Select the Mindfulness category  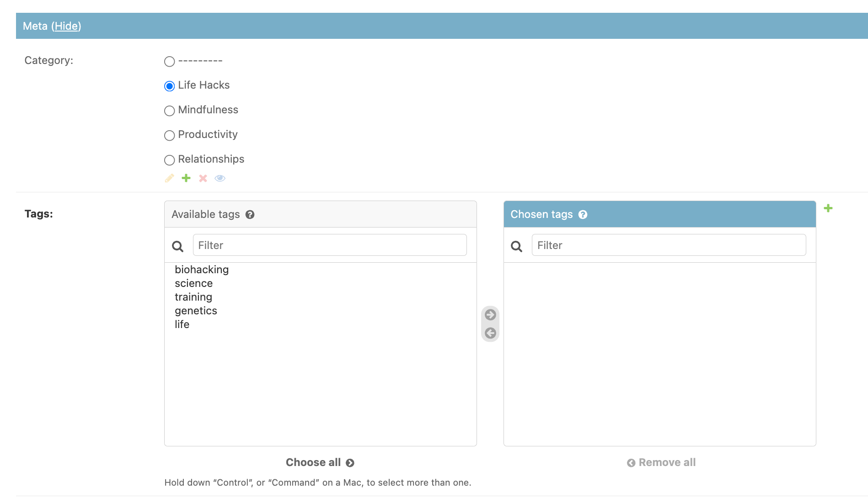[169, 111]
